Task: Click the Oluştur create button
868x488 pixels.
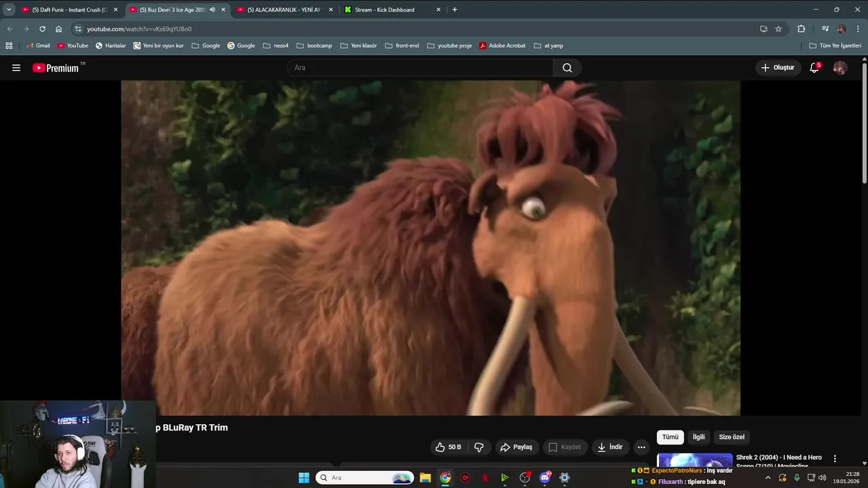Action: point(777,68)
